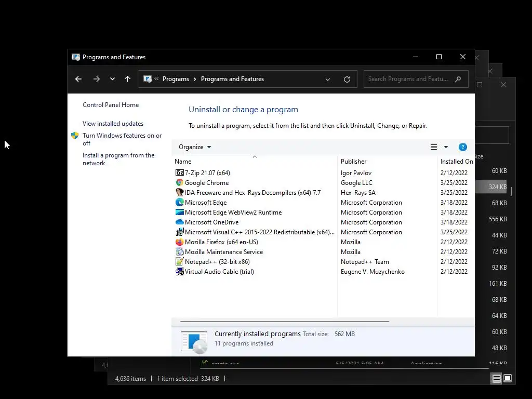This screenshot has height=399, width=532.
Task: Click publisher Igor Pavlov
Action: click(x=356, y=172)
